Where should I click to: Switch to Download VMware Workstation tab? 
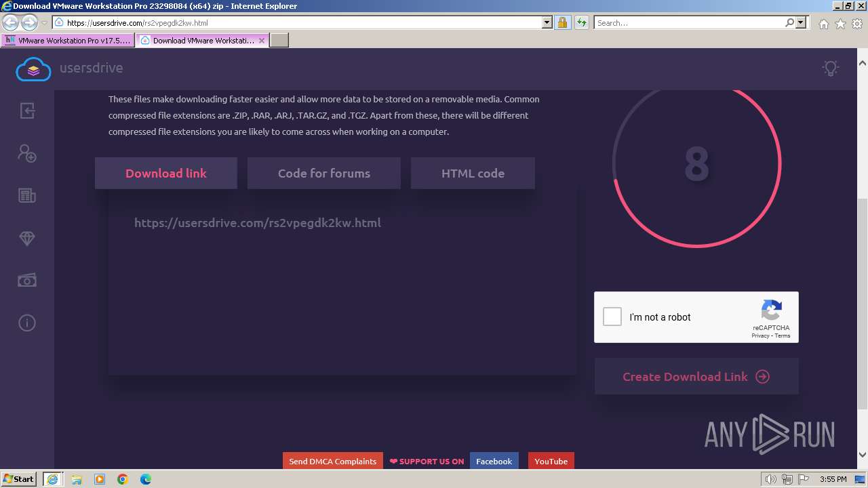point(202,41)
